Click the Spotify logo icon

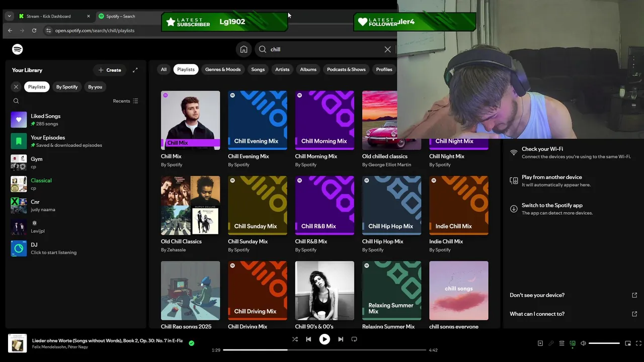coord(18,49)
